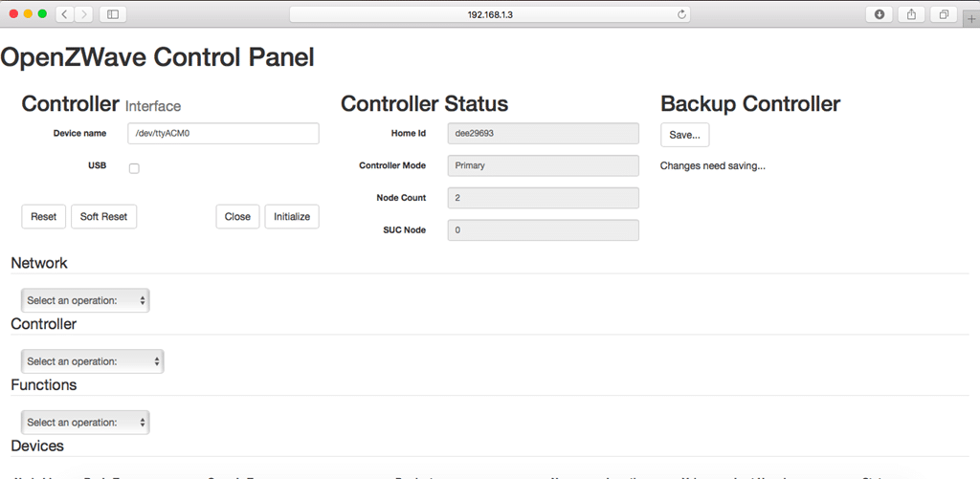Open the Functions operation dropdown

(85, 423)
